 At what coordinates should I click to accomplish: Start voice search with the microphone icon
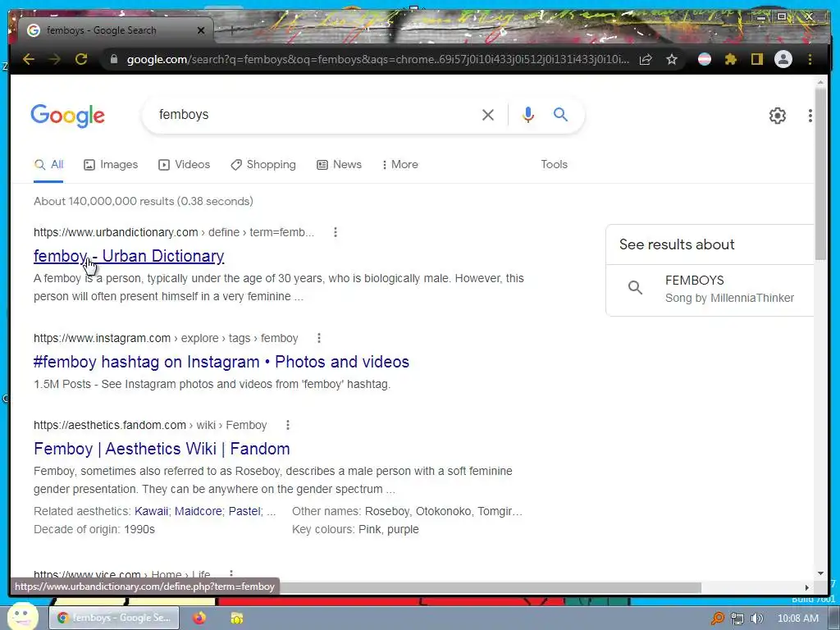pos(527,115)
